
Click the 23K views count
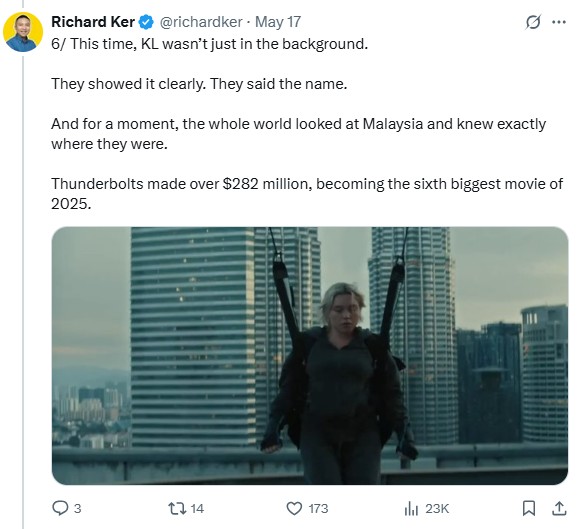click(437, 508)
